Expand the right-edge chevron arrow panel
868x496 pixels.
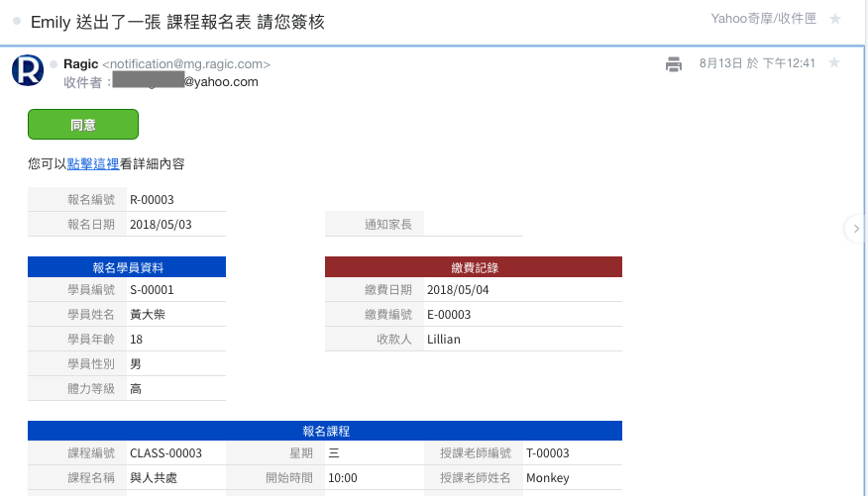click(x=856, y=229)
